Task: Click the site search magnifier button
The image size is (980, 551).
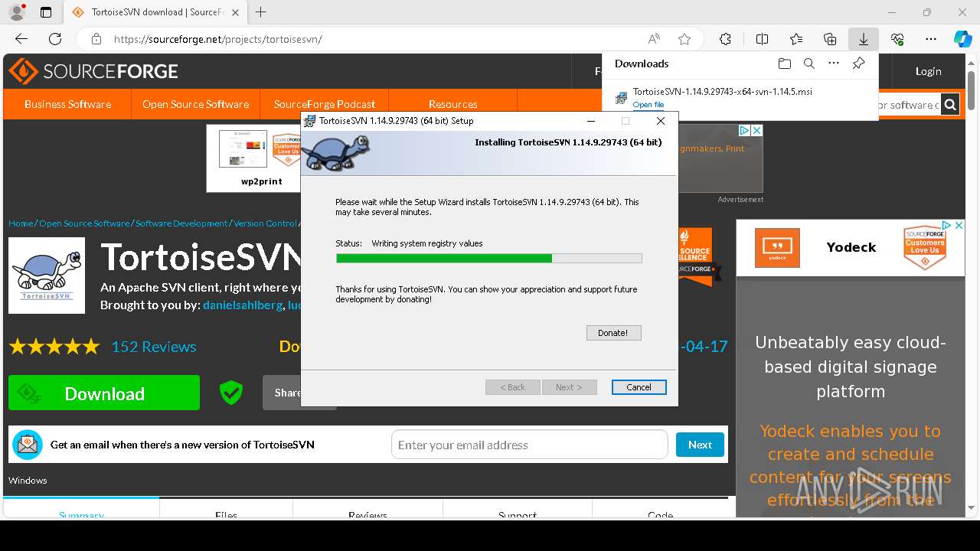Action: (x=950, y=105)
